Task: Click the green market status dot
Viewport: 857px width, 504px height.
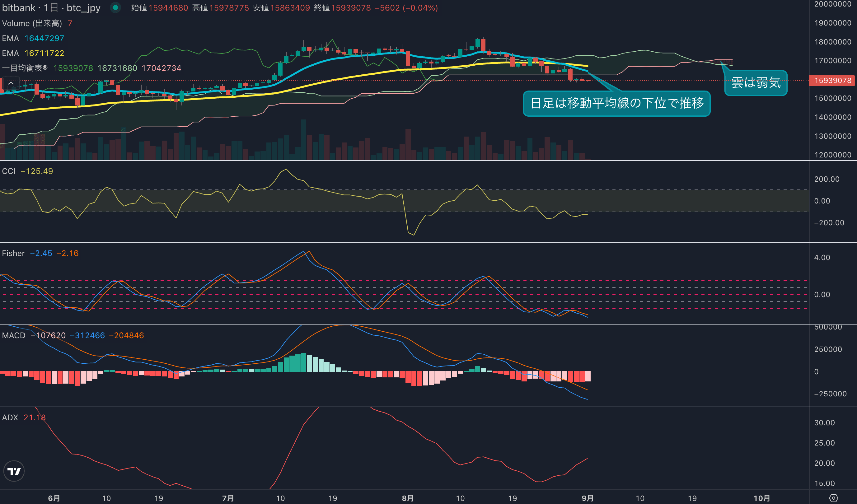Action: point(115,7)
